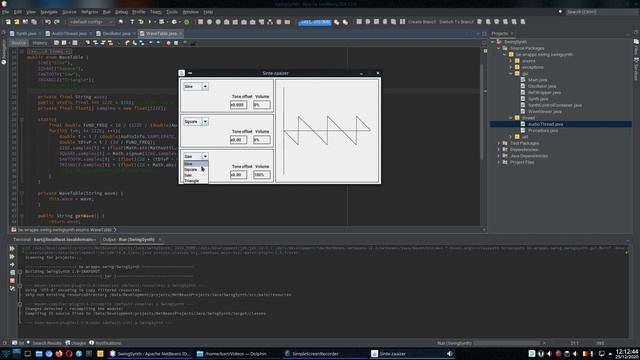Click the Run (SwingSynth) progress bar
This screenshot has height=360, width=640.
tap(508, 343)
